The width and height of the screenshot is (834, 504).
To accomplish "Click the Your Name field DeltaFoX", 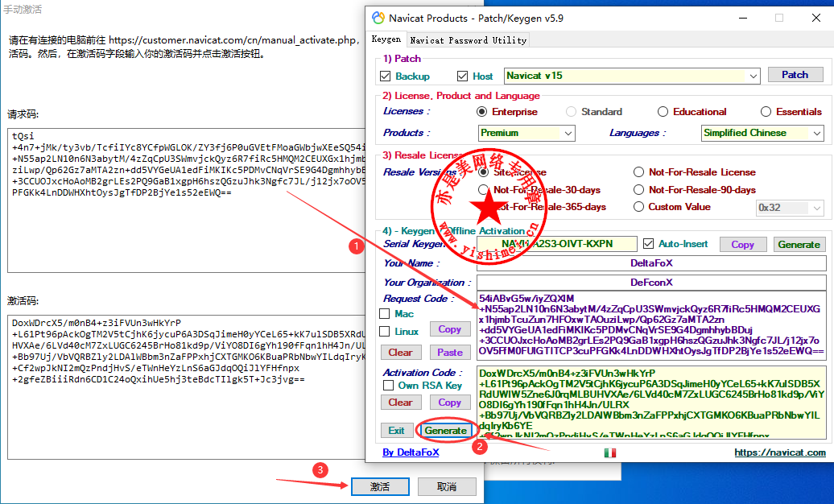I will tap(651, 263).
